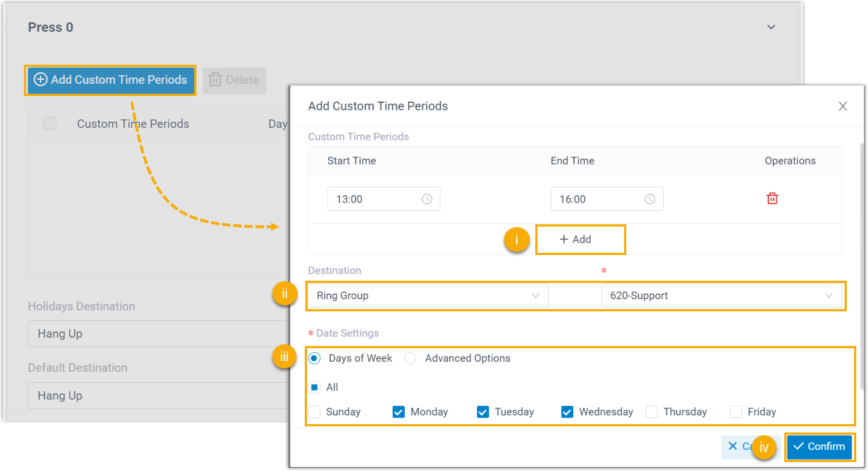Click the greyed Delete trash button
868x471 pixels.
tap(234, 80)
